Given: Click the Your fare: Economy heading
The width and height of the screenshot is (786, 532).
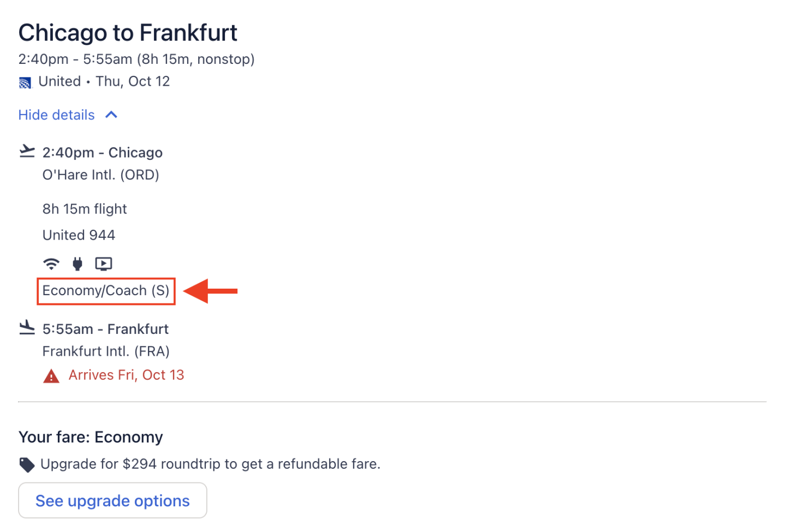Looking at the screenshot, I should click(x=91, y=437).
